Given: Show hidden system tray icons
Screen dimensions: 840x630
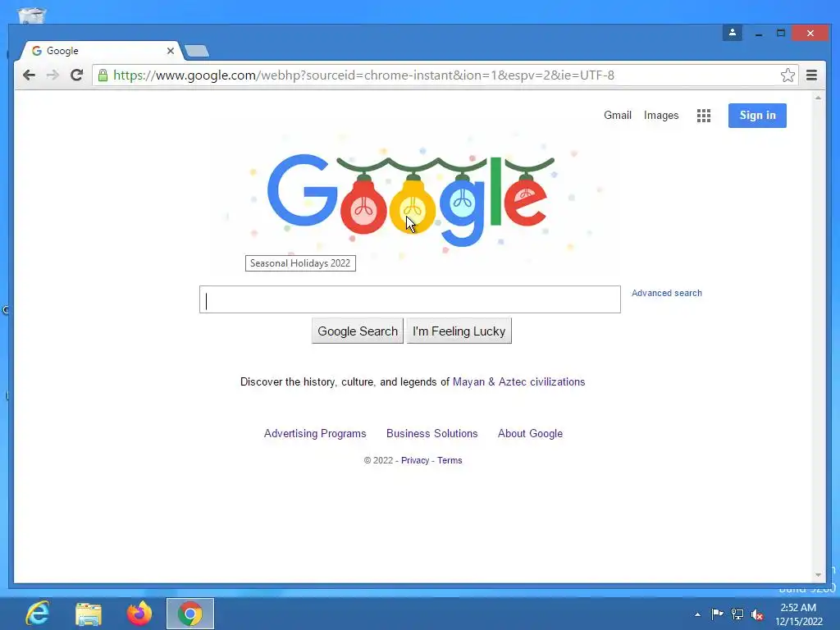Looking at the screenshot, I should point(697,614).
